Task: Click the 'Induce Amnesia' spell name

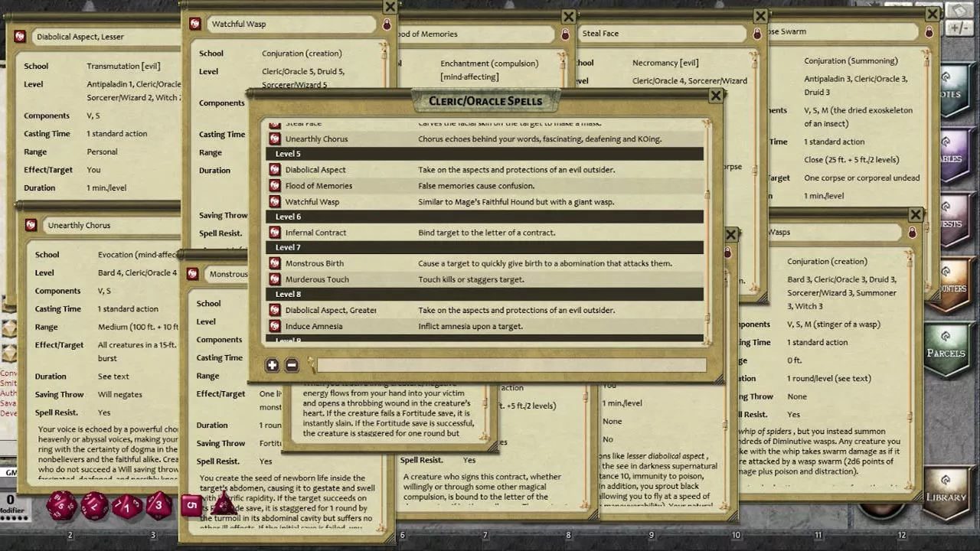Action: pyautogui.click(x=314, y=326)
